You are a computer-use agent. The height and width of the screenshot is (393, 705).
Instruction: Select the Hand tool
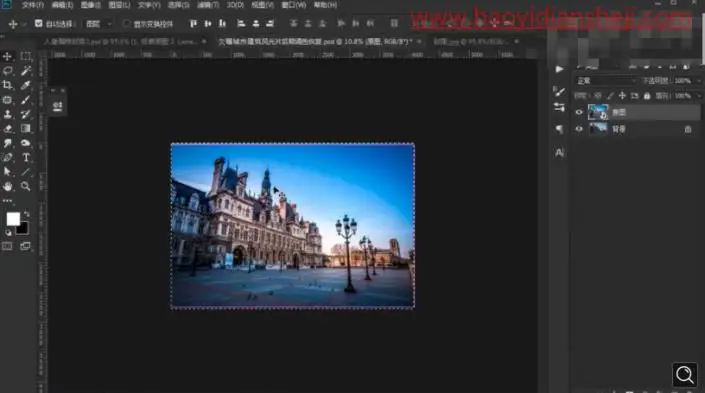coord(7,186)
